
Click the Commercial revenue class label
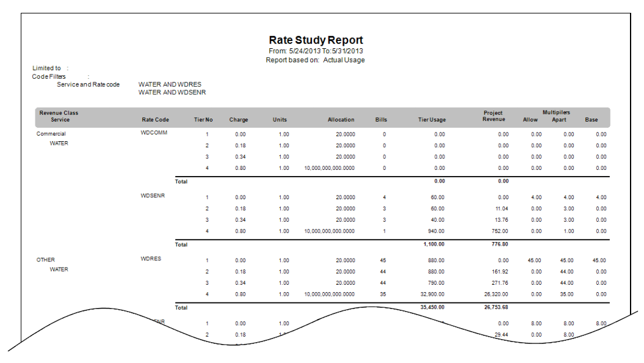[x=51, y=134]
